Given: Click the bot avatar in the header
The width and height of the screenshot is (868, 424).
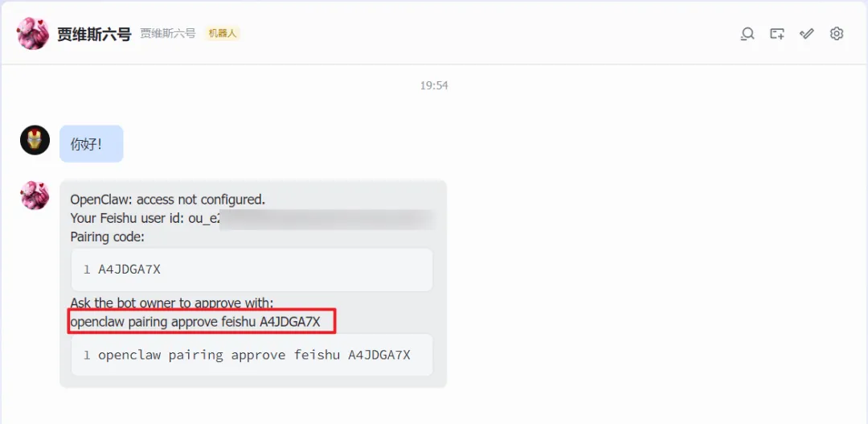Looking at the screenshot, I should [x=33, y=33].
